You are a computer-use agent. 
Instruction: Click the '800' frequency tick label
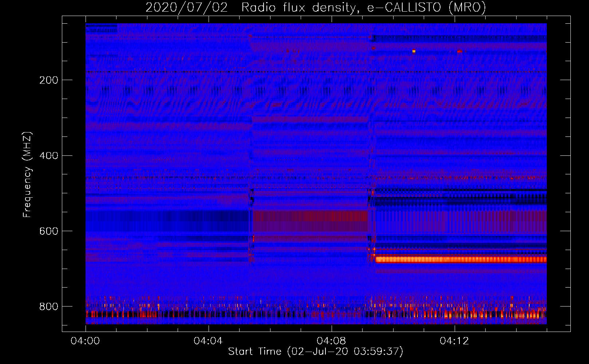(x=49, y=306)
